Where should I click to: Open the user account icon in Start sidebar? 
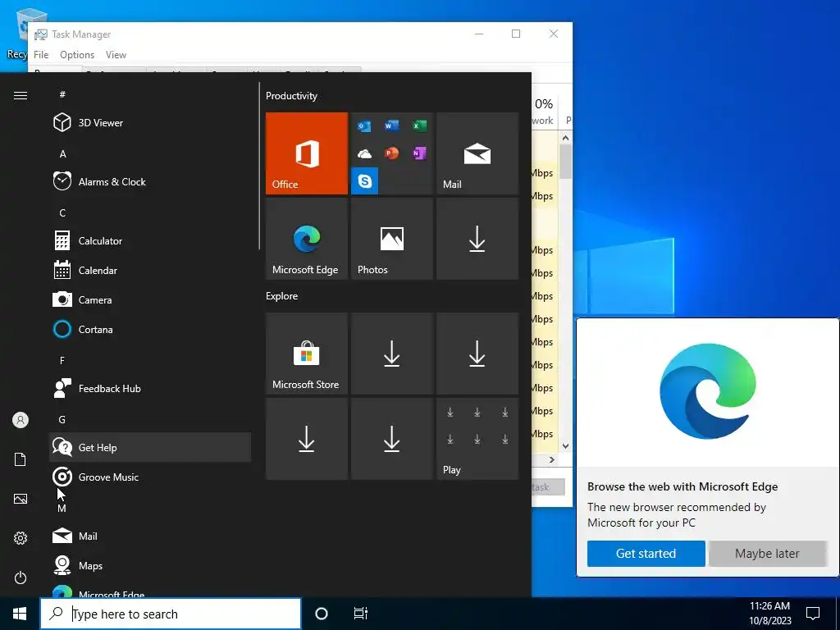21,420
